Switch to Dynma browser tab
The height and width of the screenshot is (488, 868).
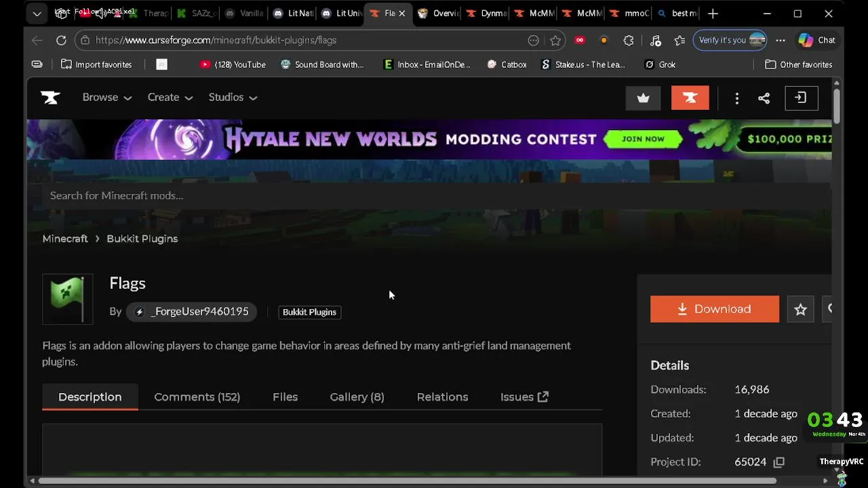486,14
